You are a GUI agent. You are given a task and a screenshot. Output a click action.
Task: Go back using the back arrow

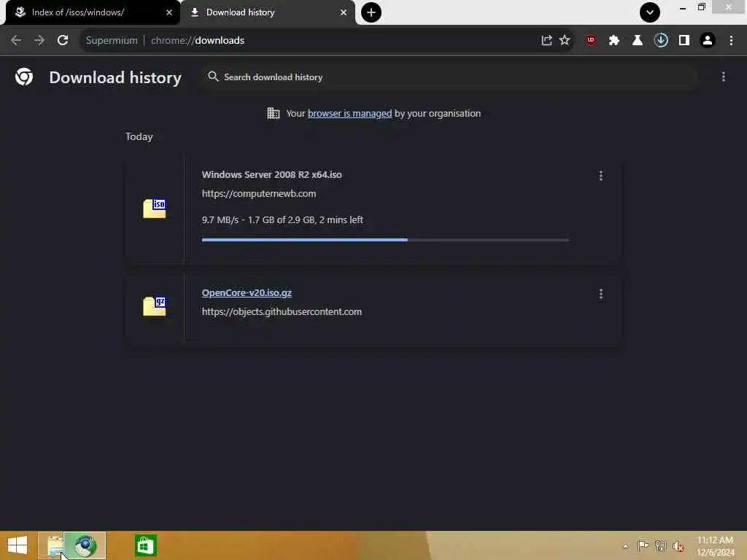(16, 41)
